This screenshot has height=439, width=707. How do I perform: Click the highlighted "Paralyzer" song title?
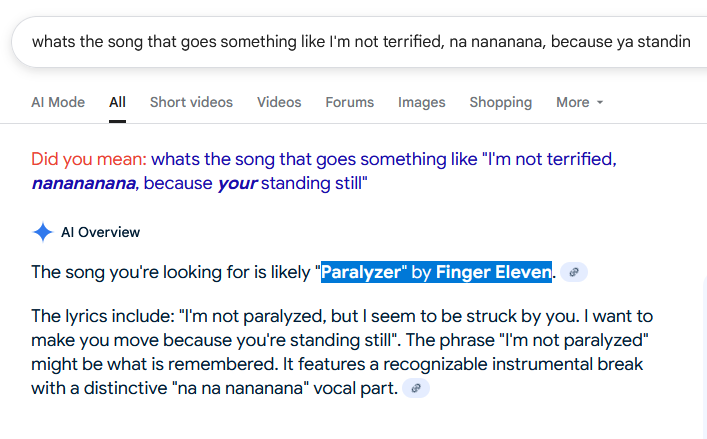click(x=361, y=272)
